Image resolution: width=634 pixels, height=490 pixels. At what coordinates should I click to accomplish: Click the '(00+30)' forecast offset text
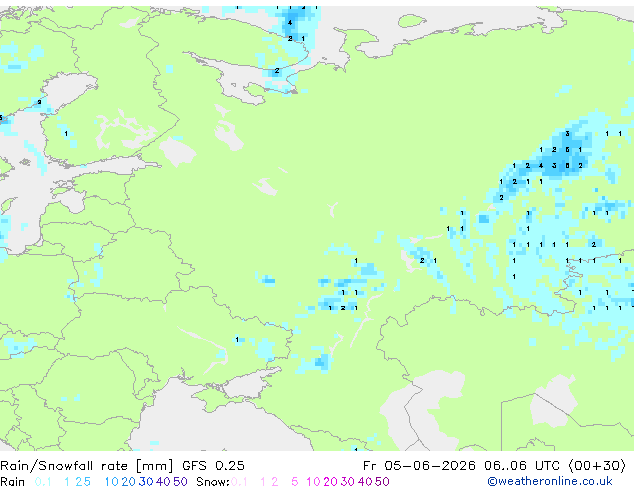(597, 466)
